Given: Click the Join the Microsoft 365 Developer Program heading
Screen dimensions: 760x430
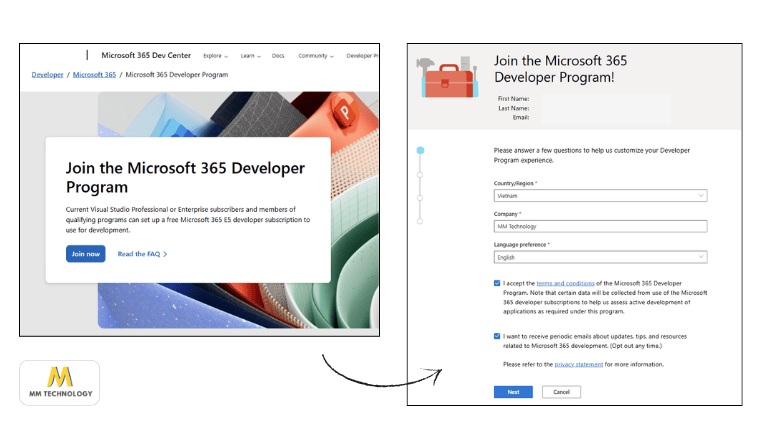Looking at the screenshot, I should coord(185,177).
